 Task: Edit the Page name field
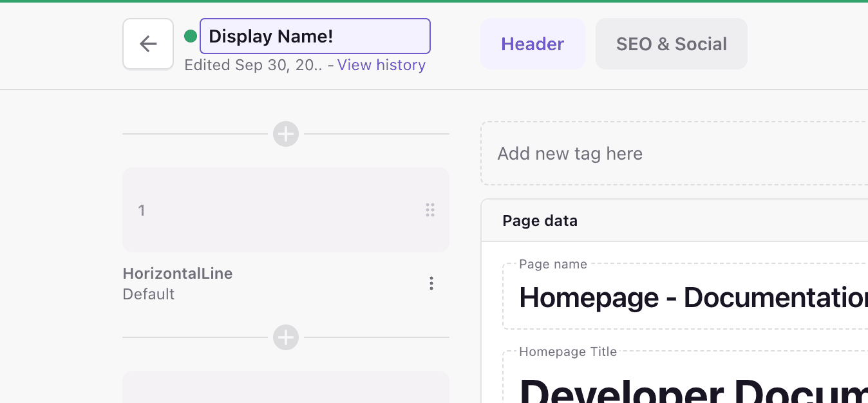click(685, 297)
